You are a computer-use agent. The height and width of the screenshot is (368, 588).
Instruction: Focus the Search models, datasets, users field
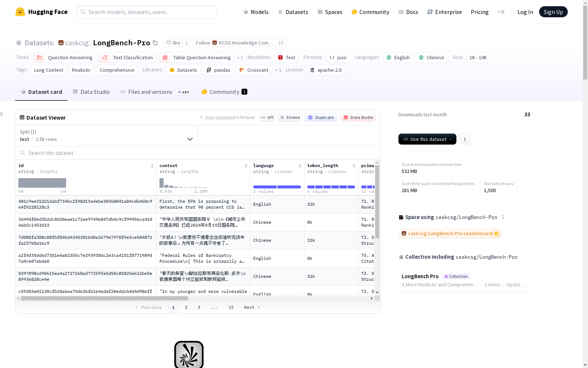(x=147, y=12)
